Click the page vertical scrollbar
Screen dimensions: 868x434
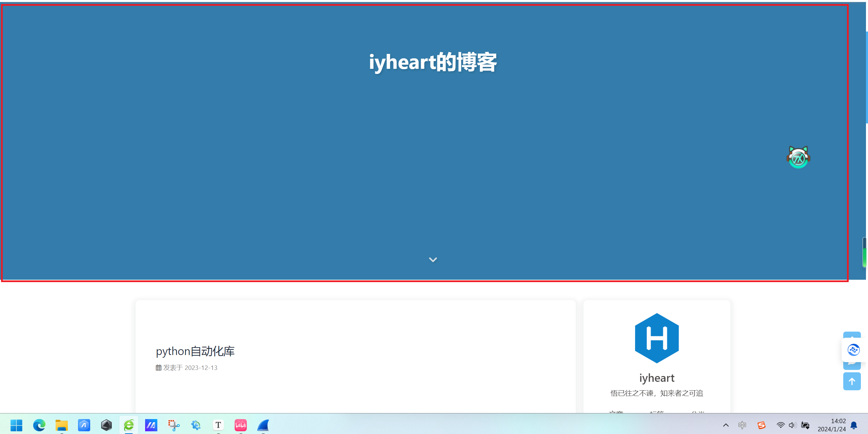click(867, 77)
